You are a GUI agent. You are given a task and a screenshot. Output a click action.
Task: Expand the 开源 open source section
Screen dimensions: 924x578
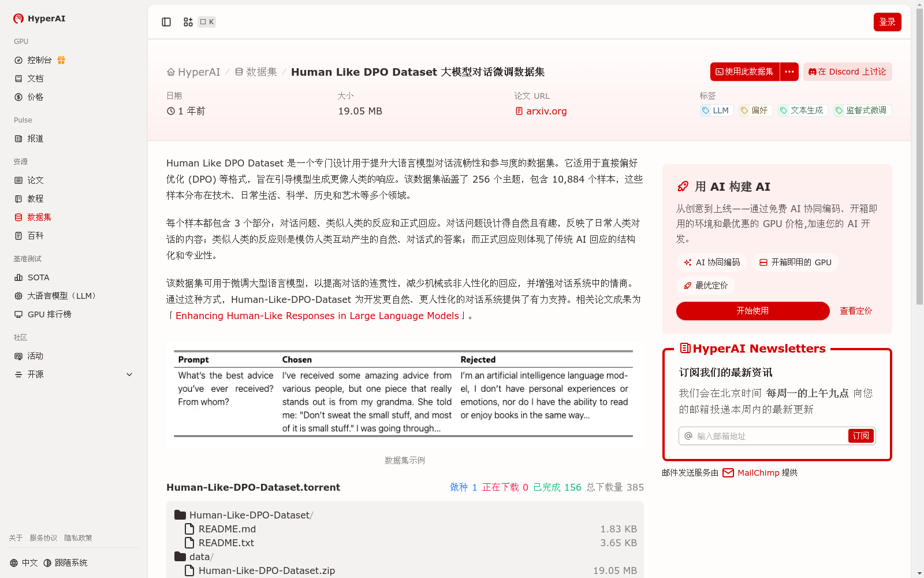point(74,375)
